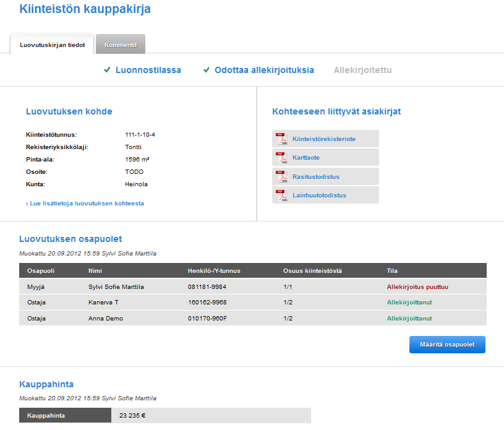The width and height of the screenshot is (504, 430).
Task: Click the Osuus kiinteistöstä column header
Action: (312, 271)
